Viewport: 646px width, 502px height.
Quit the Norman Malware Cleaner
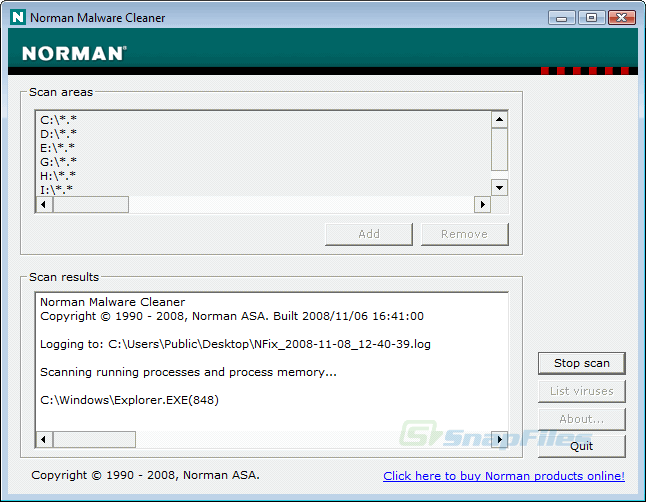click(581, 446)
